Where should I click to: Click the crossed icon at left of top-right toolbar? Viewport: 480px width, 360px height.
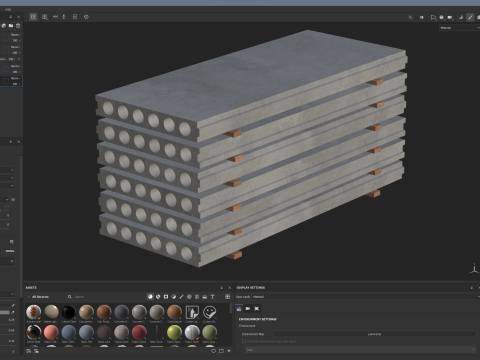point(410,17)
